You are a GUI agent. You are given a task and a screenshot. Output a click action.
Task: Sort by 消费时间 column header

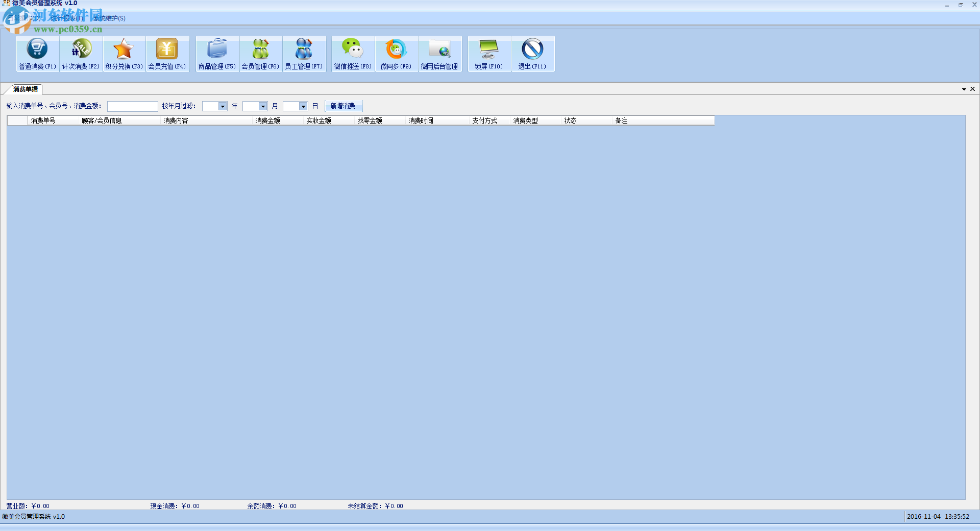pos(438,120)
